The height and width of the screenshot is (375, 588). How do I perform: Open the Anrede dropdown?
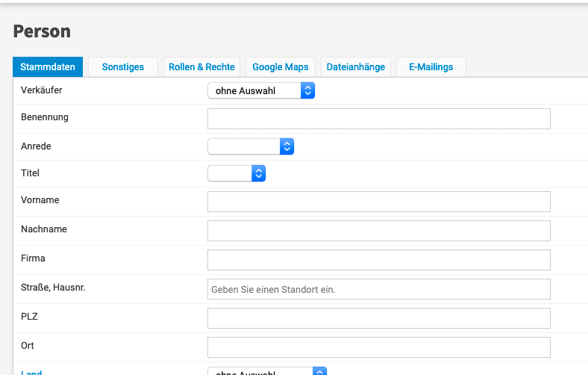point(251,146)
